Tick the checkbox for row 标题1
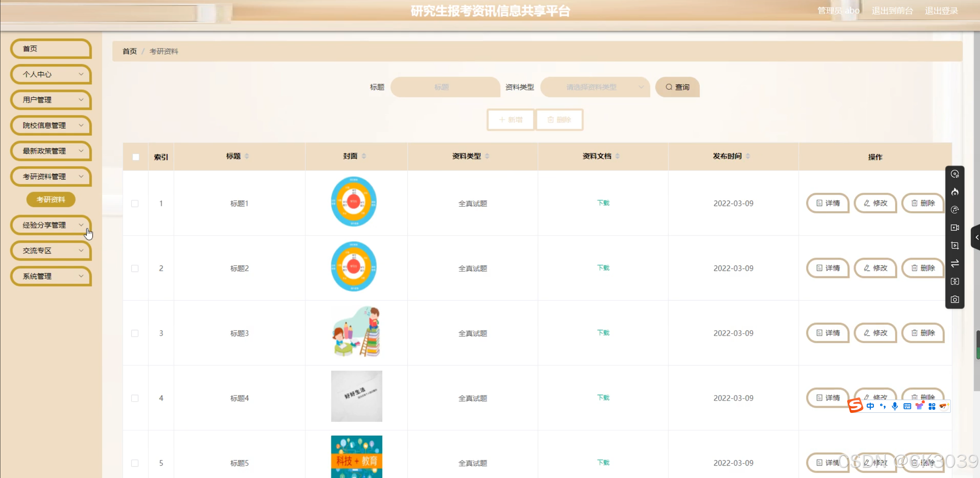The image size is (980, 478). [135, 203]
